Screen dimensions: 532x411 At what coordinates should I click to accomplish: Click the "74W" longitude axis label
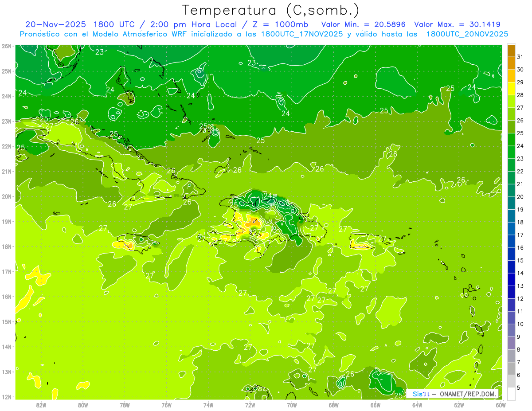[x=208, y=405]
